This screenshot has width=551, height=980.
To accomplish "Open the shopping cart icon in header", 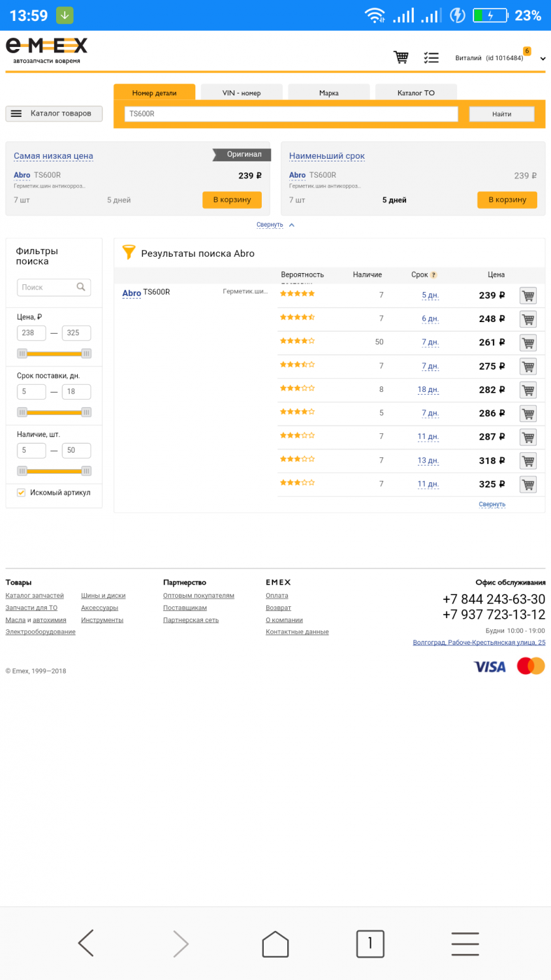I will (401, 57).
